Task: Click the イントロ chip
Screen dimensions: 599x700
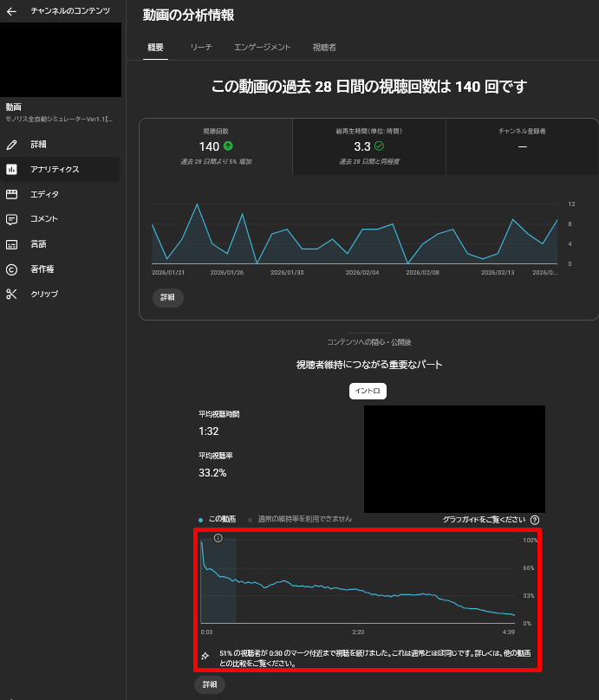Action: tap(368, 391)
